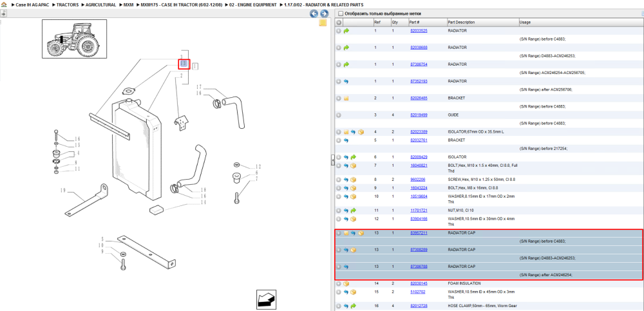This screenshot has width=644, height=311.
Task: Collapse parts list using the splitter arrow
Action: click(333, 160)
